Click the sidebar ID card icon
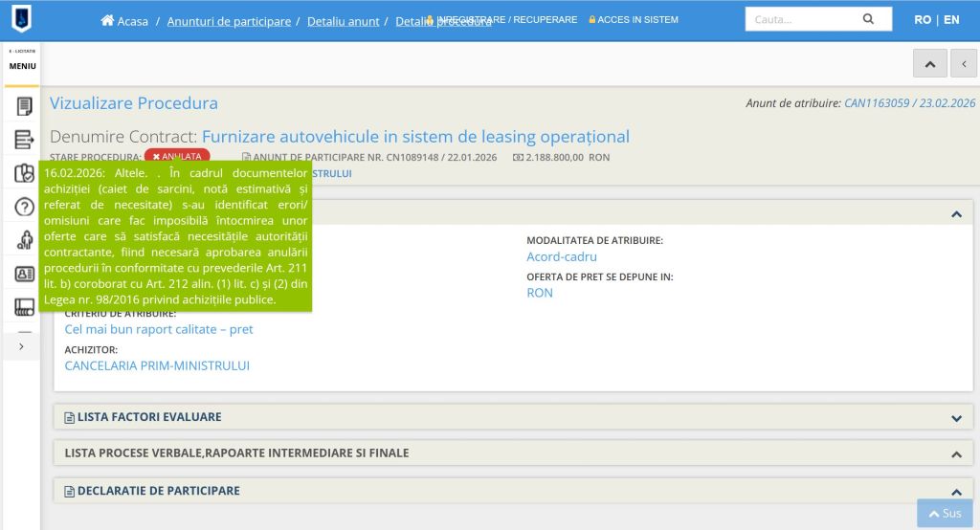The height and width of the screenshot is (530, 980). (x=24, y=274)
